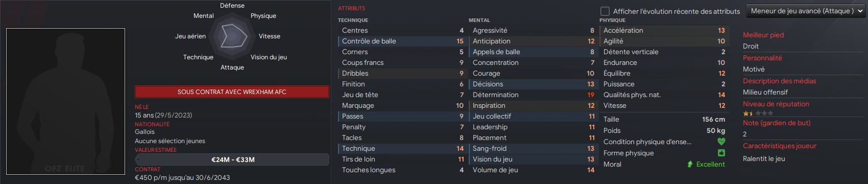Click the role dropdown chevron arrow
Screen dimensions: 868x184
tap(860, 11)
